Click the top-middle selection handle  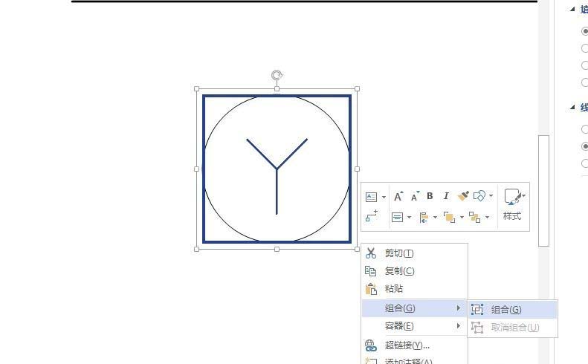277,89
